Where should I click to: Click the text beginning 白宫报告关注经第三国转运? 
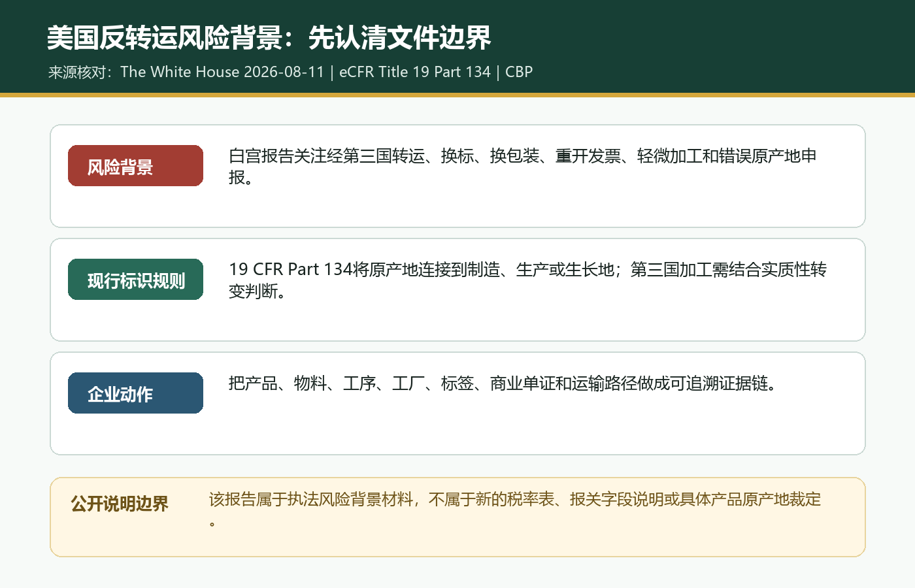(522, 166)
